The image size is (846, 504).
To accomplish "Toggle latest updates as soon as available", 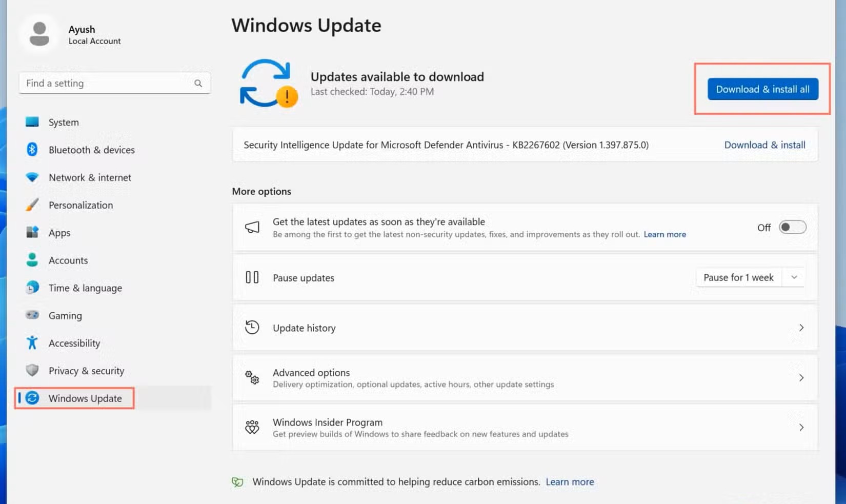I will [792, 227].
